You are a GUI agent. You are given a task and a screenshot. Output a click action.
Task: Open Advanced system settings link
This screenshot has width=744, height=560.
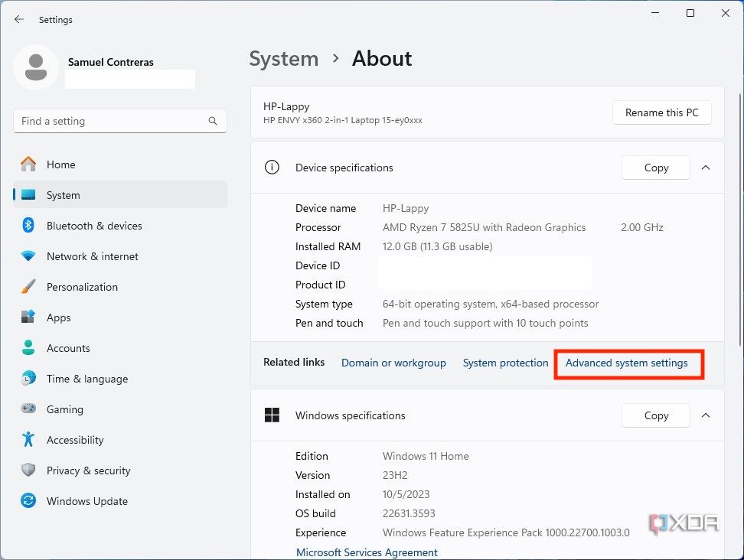click(x=626, y=363)
